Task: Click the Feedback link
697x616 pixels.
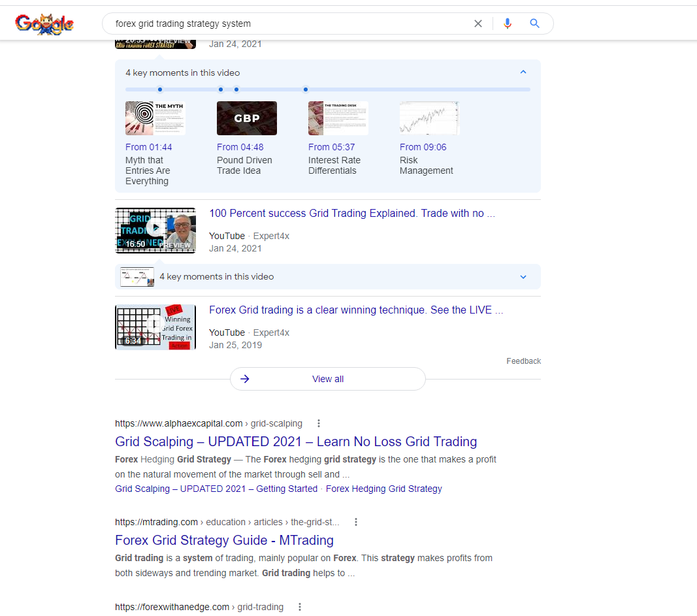Action: click(523, 361)
